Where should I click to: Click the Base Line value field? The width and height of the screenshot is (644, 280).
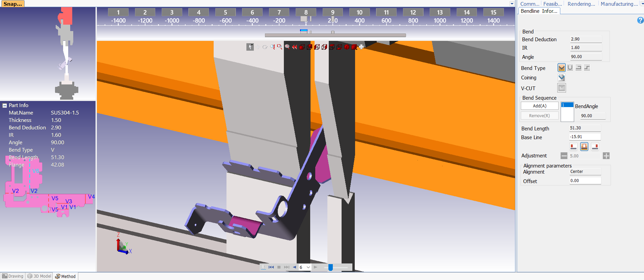click(585, 137)
